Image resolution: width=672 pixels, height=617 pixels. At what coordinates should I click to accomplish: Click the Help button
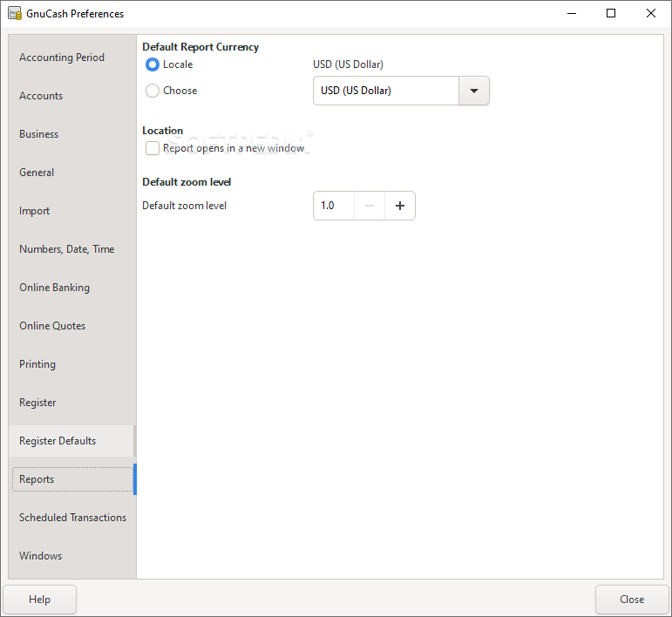pos(40,600)
